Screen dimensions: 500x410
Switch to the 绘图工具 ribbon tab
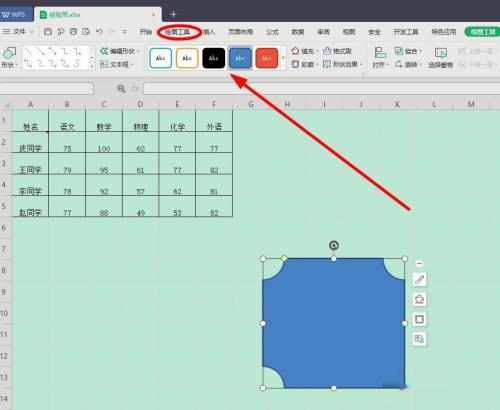(x=178, y=32)
